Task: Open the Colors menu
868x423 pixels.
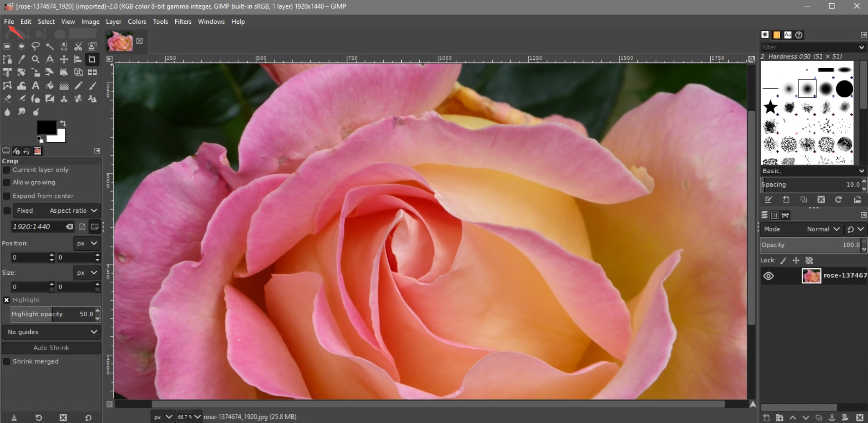Action: 136,22
